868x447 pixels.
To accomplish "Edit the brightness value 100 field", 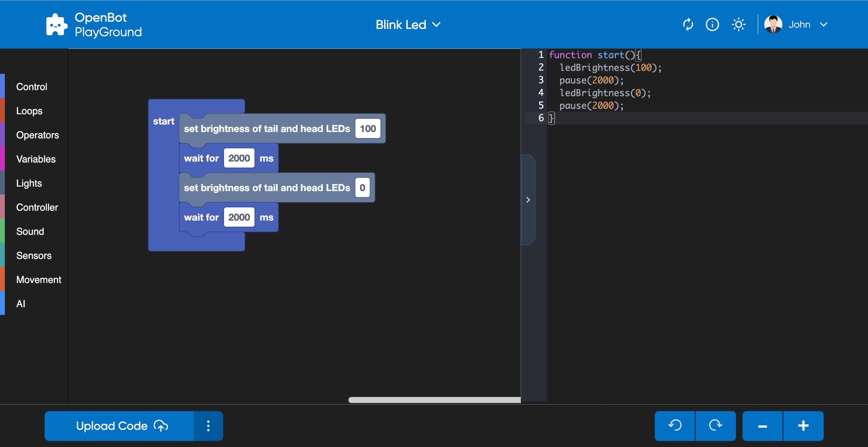I will pyautogui.click(x=368, y=128).
